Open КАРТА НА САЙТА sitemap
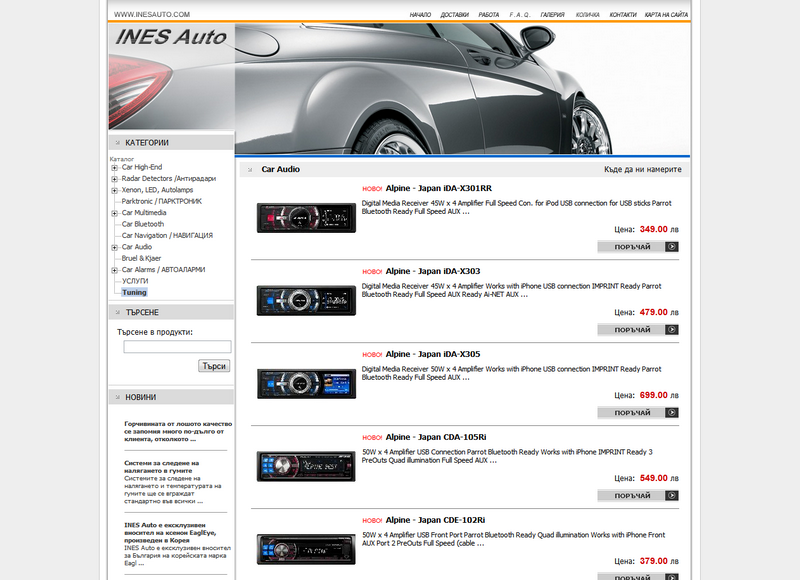The width and height of the screenshot is (800, 580). (666, 15)
